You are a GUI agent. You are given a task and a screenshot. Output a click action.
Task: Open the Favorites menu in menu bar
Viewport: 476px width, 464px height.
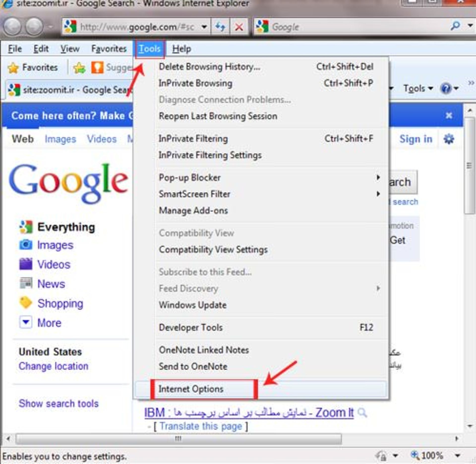[x=109, y=49]
